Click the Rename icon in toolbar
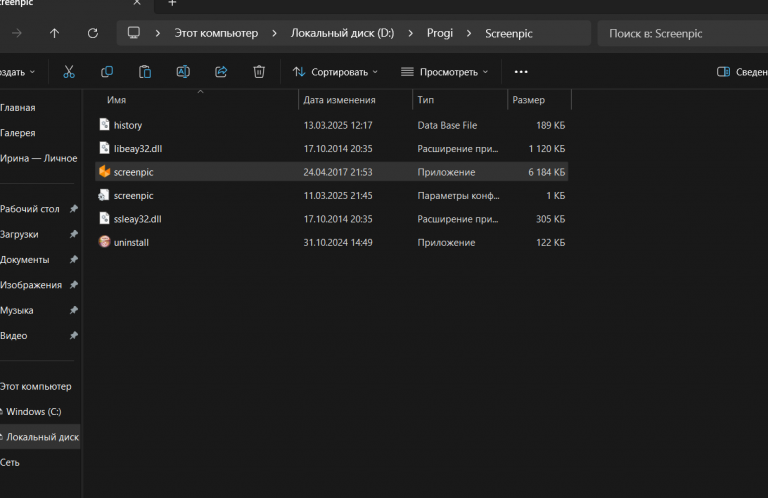The height and width of the screenshot is (498, 768). (x=183, y=72)
